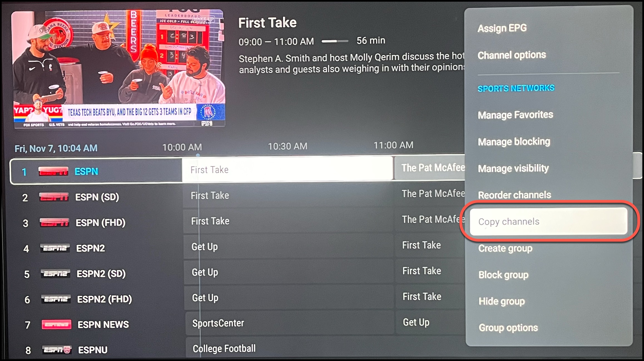The height and width of the screenshot is (361, 644).
Task: Select Create group option
Action: tap(505, 248)
